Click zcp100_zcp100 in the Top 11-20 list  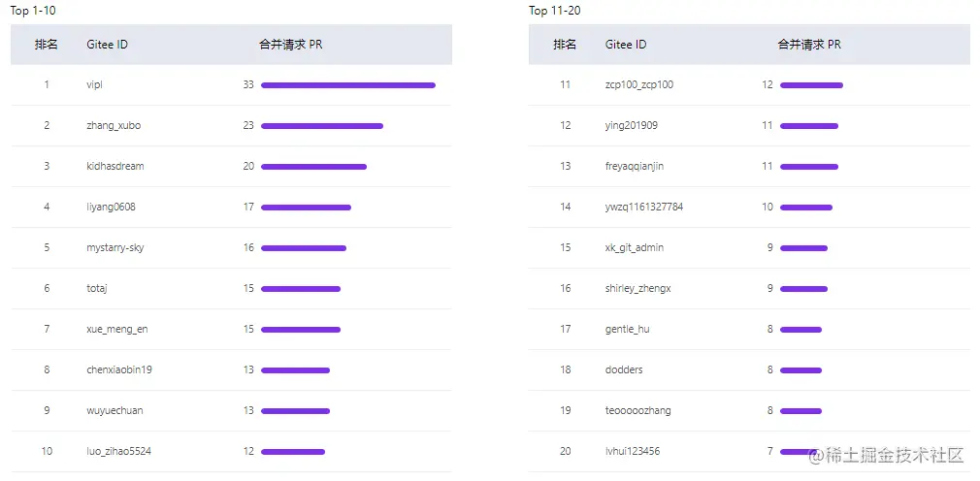click(639, 84)
